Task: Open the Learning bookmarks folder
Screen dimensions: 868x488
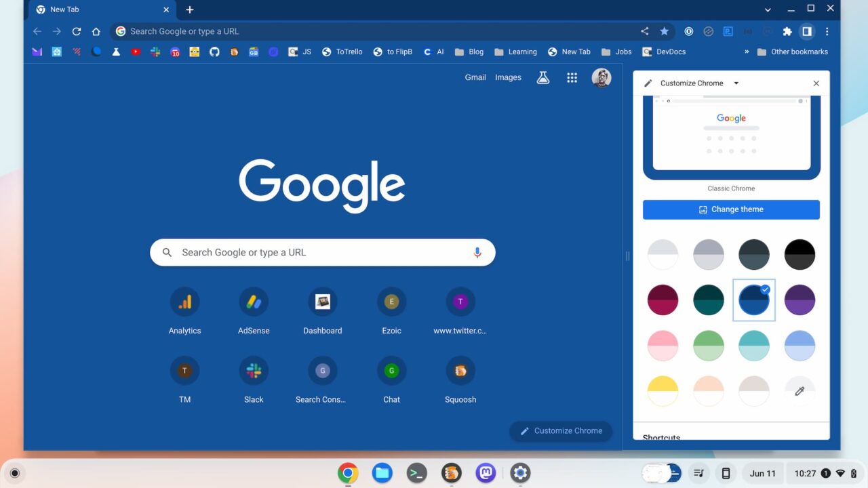Action: pos(515,52)
